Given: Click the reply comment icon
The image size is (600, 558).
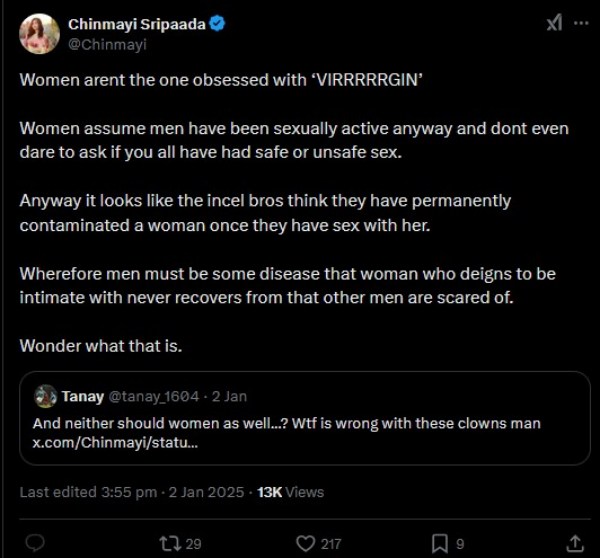Looking at the screenshot, I should tap(35, 543).
